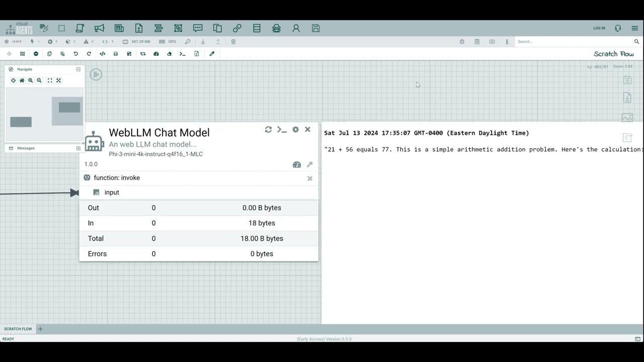644x362 pixels.
Task: Open the WebLLM node console prompt icon
Action: 282,130
